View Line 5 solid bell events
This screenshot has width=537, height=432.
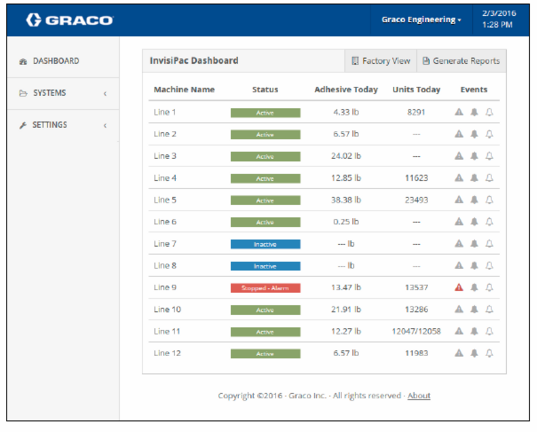point(474,199)
